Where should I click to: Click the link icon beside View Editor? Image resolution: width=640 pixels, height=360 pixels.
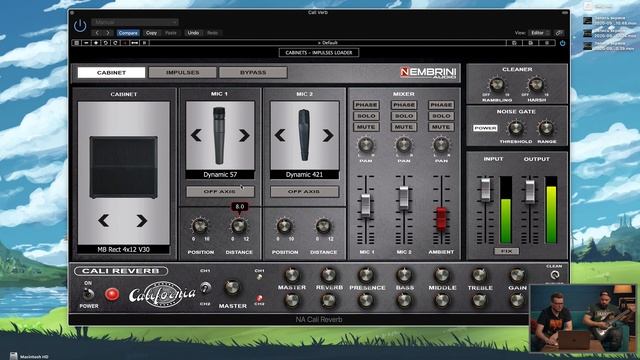559,33
